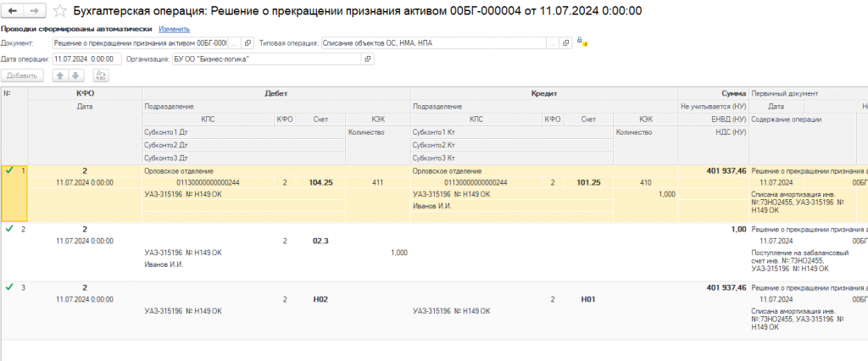Click the Кредит column header
Viewport: 868px width, 361px height.
tap(544, 93)
